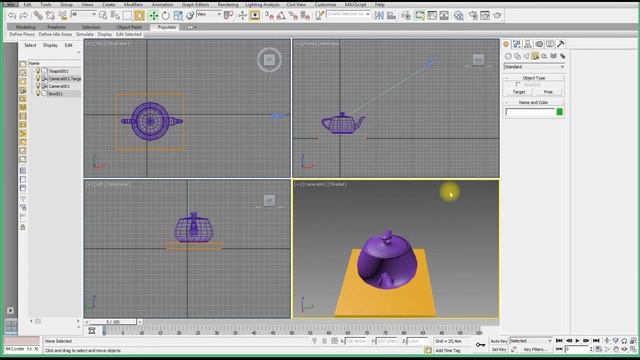Open the Material Editor icon
The height and width of the screenshot is (360, 640).
(459, 16)
